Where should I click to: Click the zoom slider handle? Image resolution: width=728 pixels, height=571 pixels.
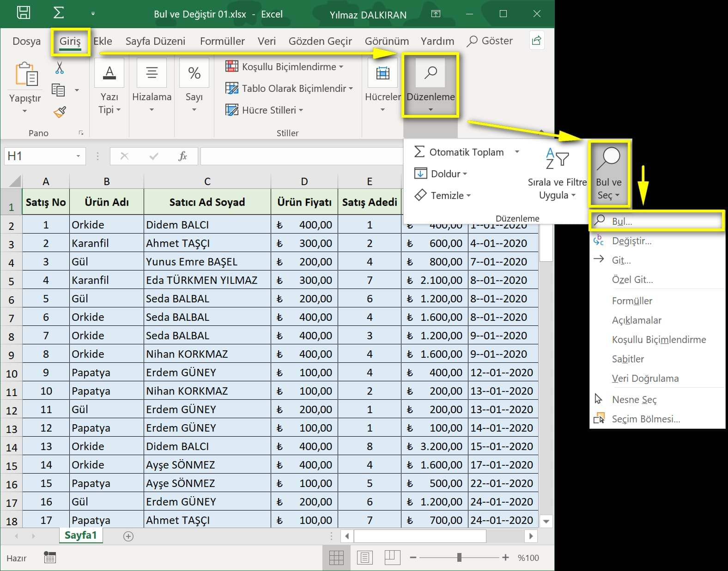pyautogui.click(x=459, y=558)
